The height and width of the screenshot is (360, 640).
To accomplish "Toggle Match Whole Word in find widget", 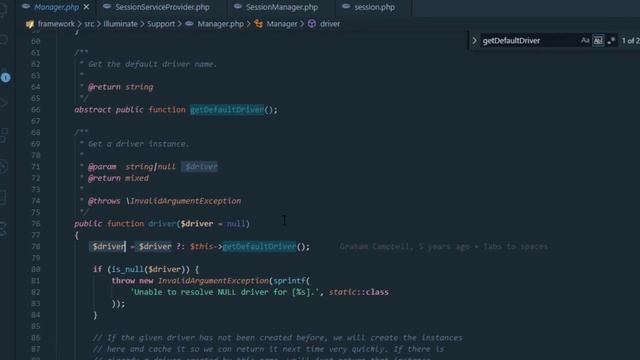I will pos(598,40).
